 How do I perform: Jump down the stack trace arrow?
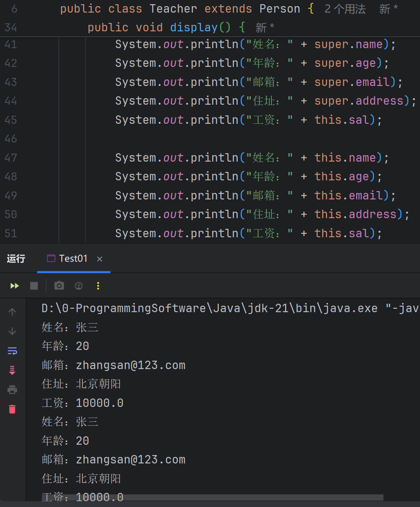[x=12, y=331]
